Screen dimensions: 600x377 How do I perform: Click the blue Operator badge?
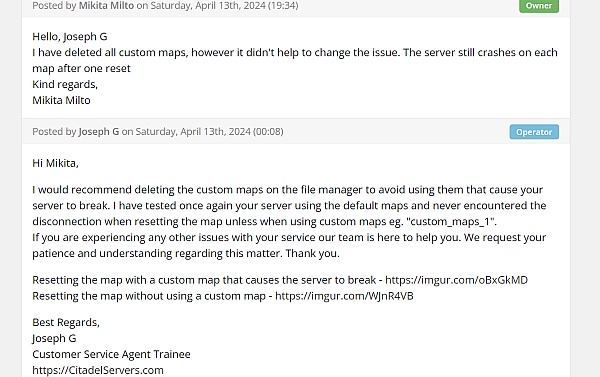point(534,132)
